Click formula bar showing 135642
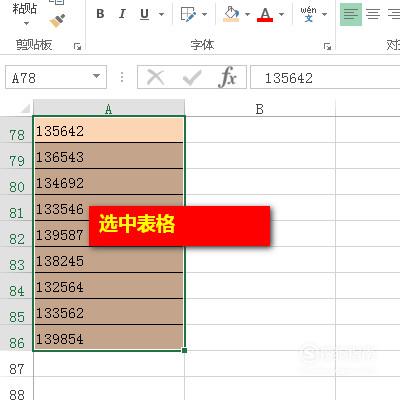The image size is (400, 400). click(x=325, y=77)
